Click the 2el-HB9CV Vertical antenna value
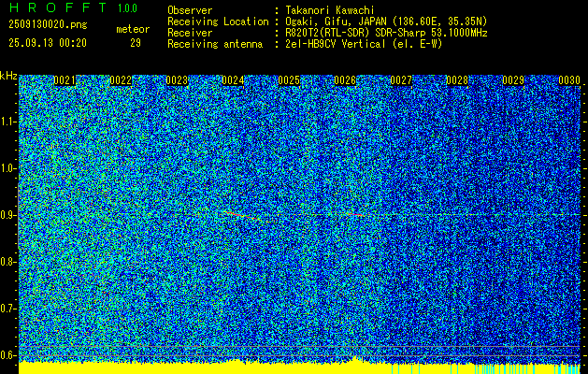This screenshot has height=374, width=588. click(x=336, y=44)
